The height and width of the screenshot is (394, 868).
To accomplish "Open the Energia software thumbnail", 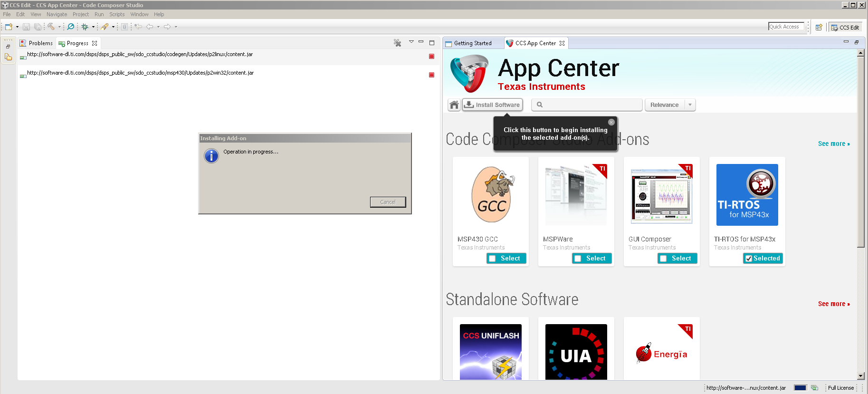I will click(x=662, y=352).
